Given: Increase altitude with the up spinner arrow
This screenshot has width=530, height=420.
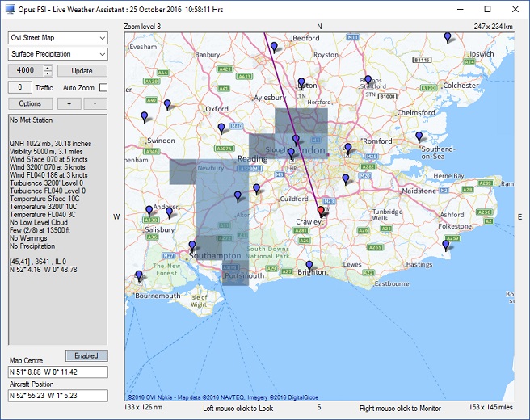Looking at the screenshot, I should pos(48,68).
